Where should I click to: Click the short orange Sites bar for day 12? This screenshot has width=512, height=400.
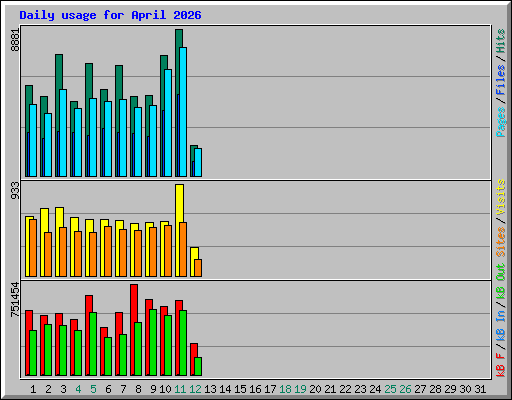[198, 268]
